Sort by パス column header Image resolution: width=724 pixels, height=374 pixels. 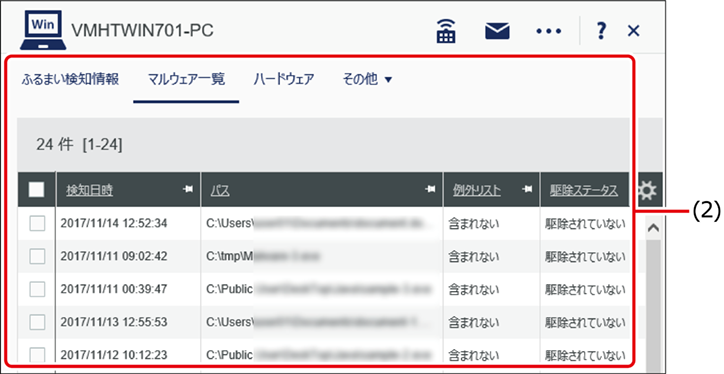tap(220, 190)
